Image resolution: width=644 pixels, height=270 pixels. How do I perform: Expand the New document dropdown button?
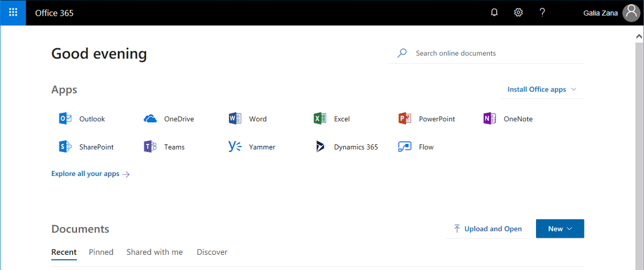(x=559, y=229)
